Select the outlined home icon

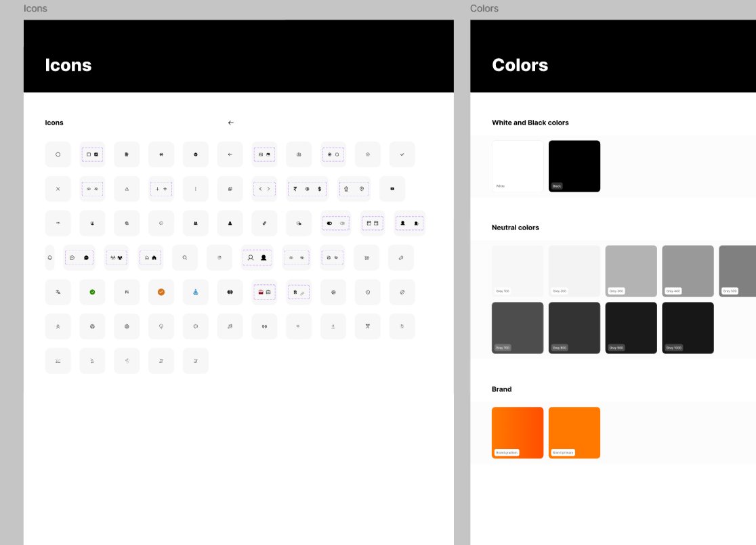coord(147,258)
